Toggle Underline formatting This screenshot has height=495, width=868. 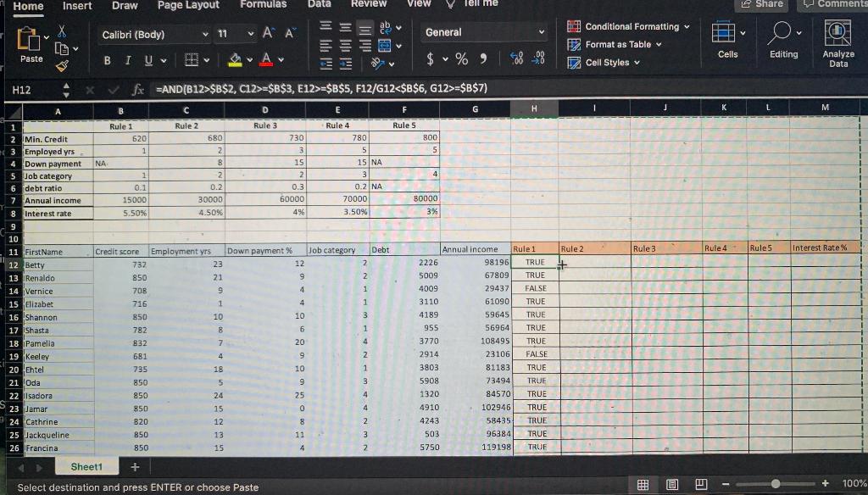[148, 60]
